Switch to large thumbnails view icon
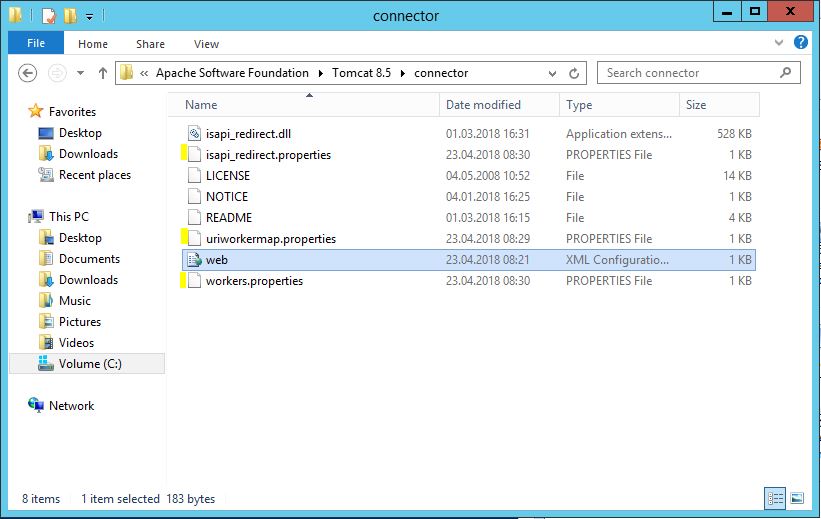Screen dimensions: 821x519 click(797, 498)
